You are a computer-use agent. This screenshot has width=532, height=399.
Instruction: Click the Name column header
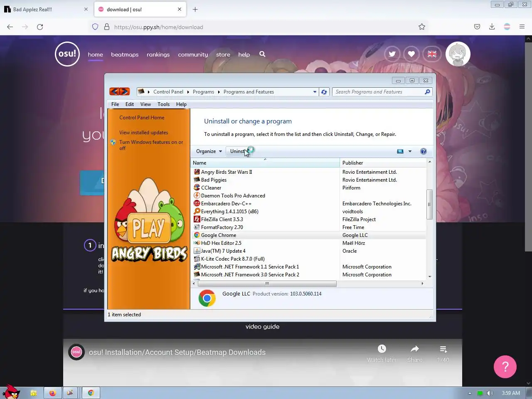point(265,163)
